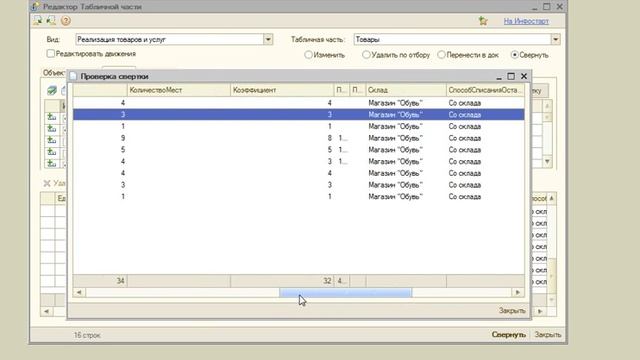Click the Табличная часть field Товары
The width and height of the screenshot is (640, 360).
(452, 40)
